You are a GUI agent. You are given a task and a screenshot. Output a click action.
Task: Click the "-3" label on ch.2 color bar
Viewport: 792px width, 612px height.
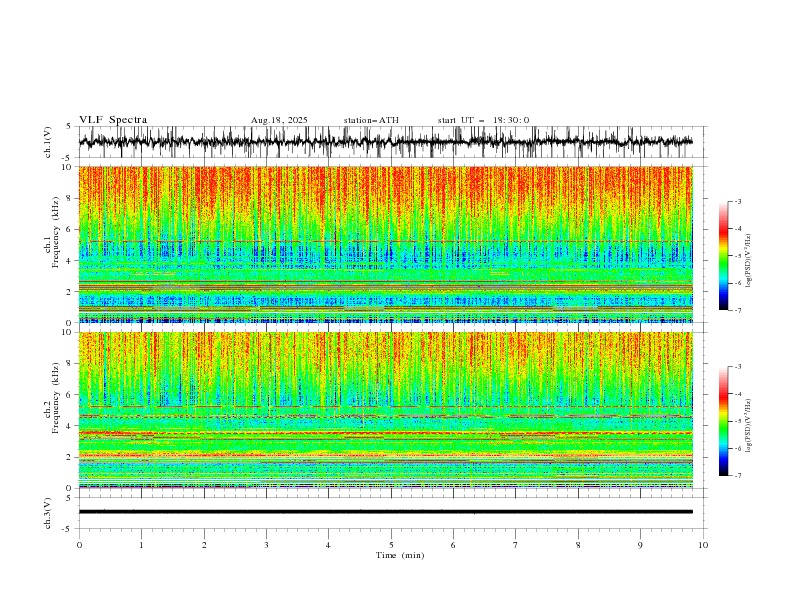coord(738,367)
